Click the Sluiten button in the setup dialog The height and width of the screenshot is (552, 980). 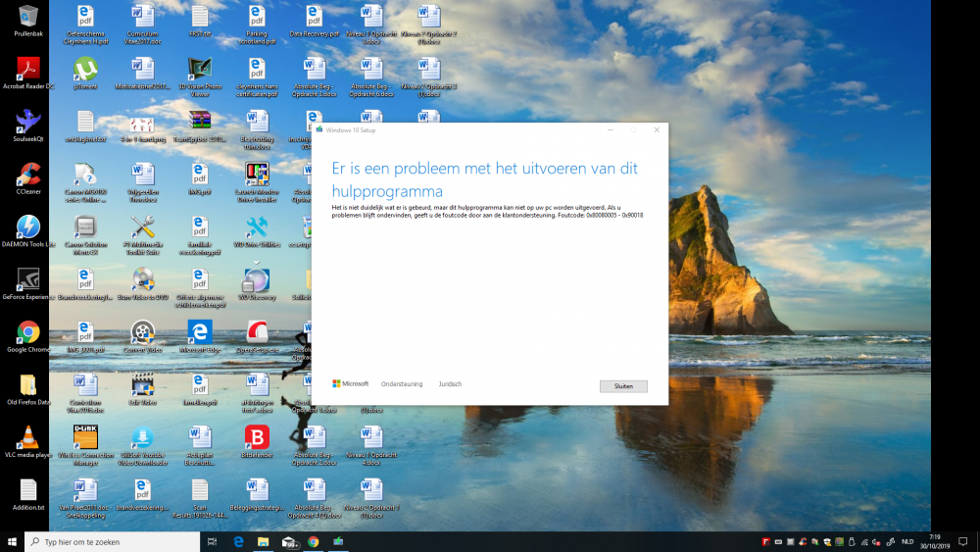(x=623, y=386)
